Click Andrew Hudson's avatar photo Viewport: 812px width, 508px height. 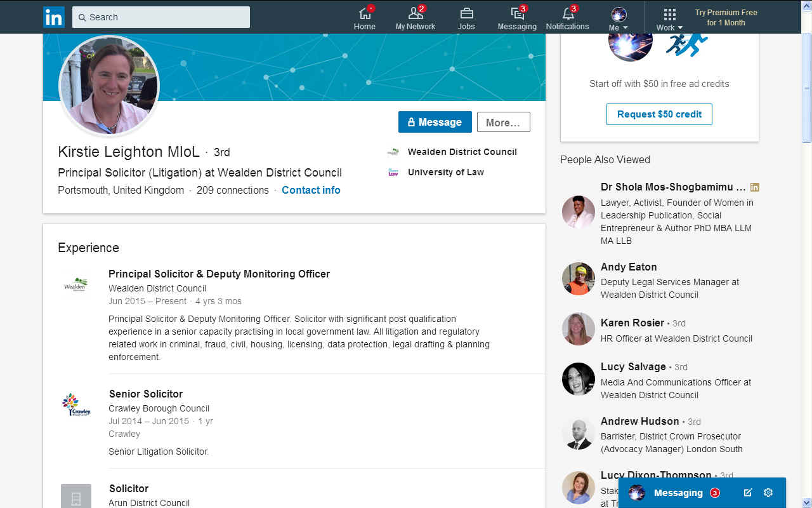click(x=578, y=433)
